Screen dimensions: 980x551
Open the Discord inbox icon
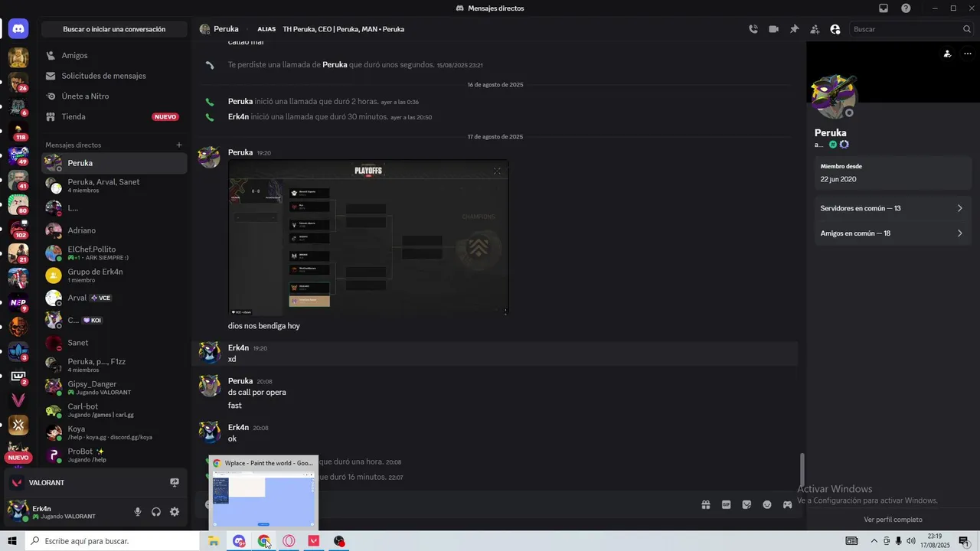[884, 8]
